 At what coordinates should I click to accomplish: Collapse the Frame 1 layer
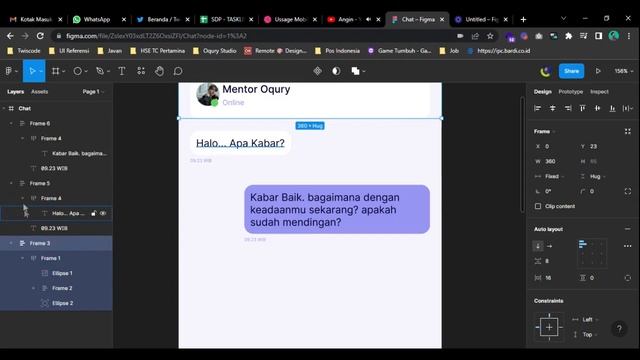click(x=22, y=258)
